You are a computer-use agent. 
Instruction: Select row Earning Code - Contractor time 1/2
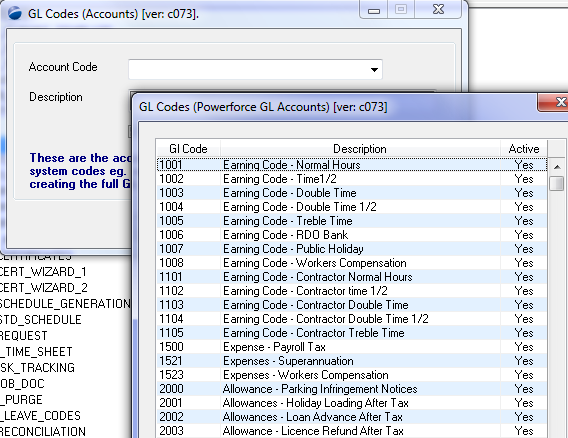[x=352, y=291]
